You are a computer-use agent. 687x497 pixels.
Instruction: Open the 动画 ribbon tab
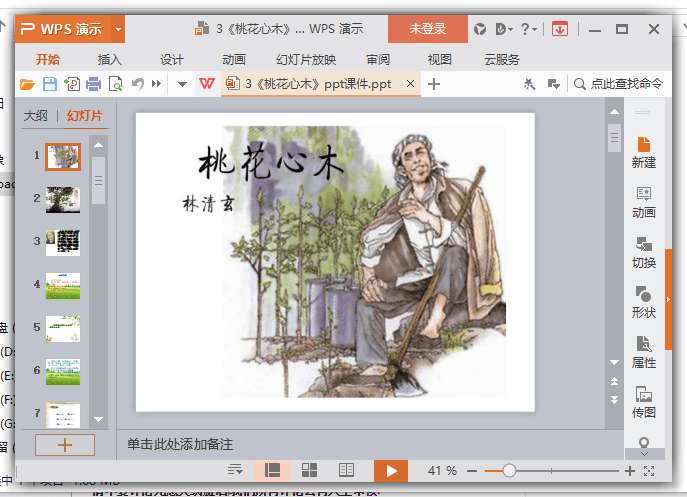point(234,59)
